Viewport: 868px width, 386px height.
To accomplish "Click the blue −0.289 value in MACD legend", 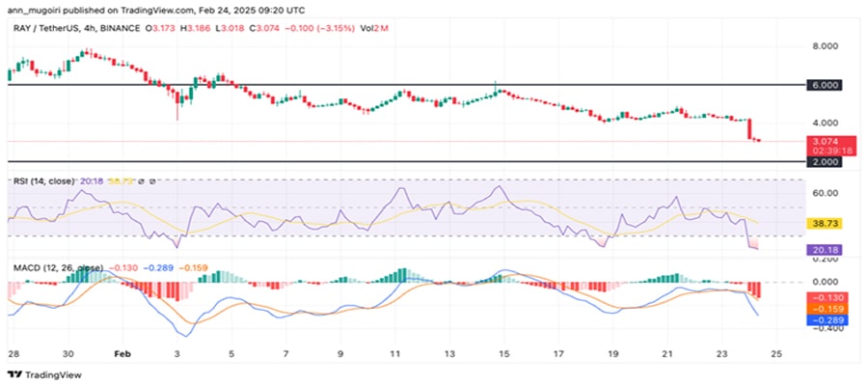I will 158,268.
